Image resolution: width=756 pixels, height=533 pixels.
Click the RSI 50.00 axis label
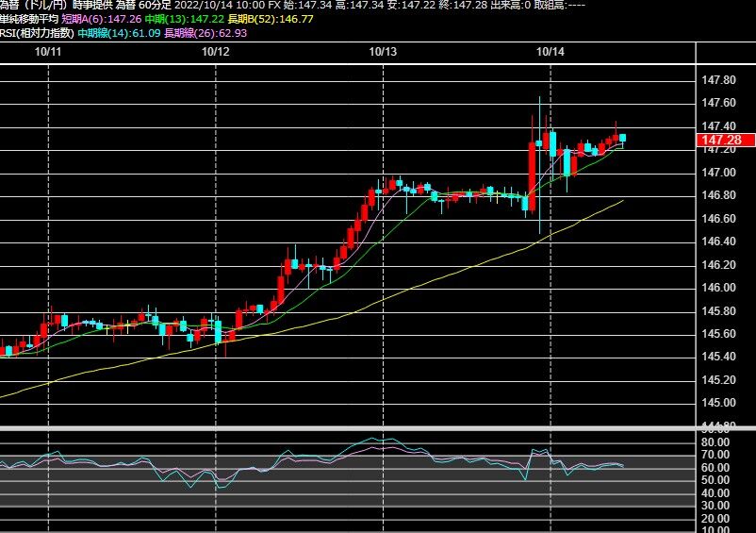pos(715,480)
